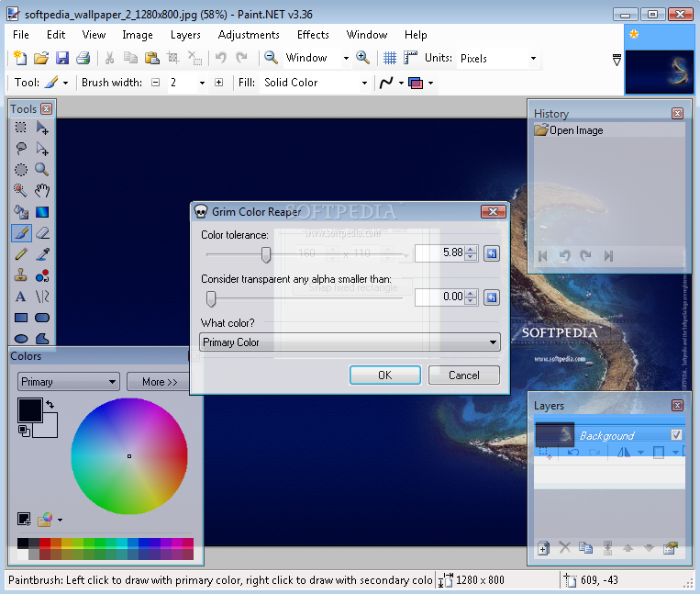This screenshot has width=700, height=594.
Task: Click the Color tolerance value field
Action: [439, 252]
